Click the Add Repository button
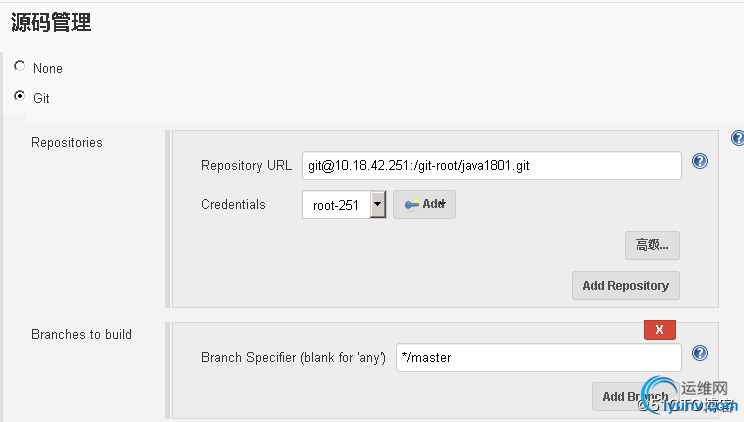 point(625,285)
